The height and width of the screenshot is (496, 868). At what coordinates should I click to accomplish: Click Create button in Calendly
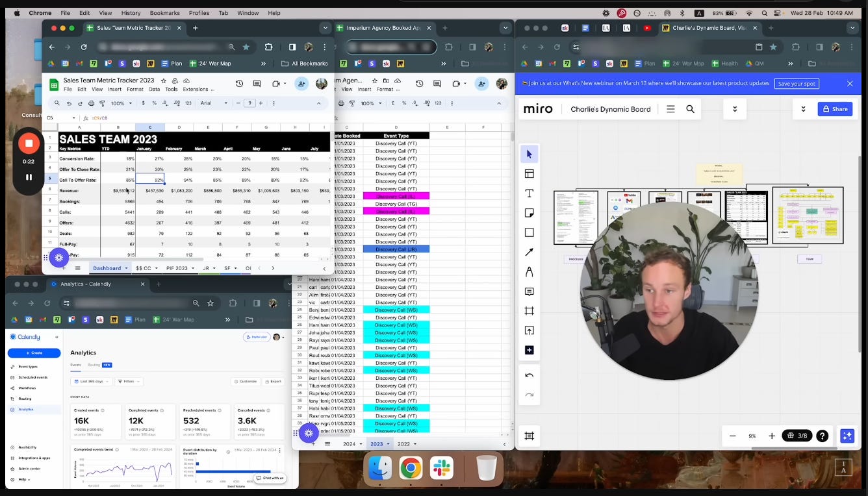[34, 353]
